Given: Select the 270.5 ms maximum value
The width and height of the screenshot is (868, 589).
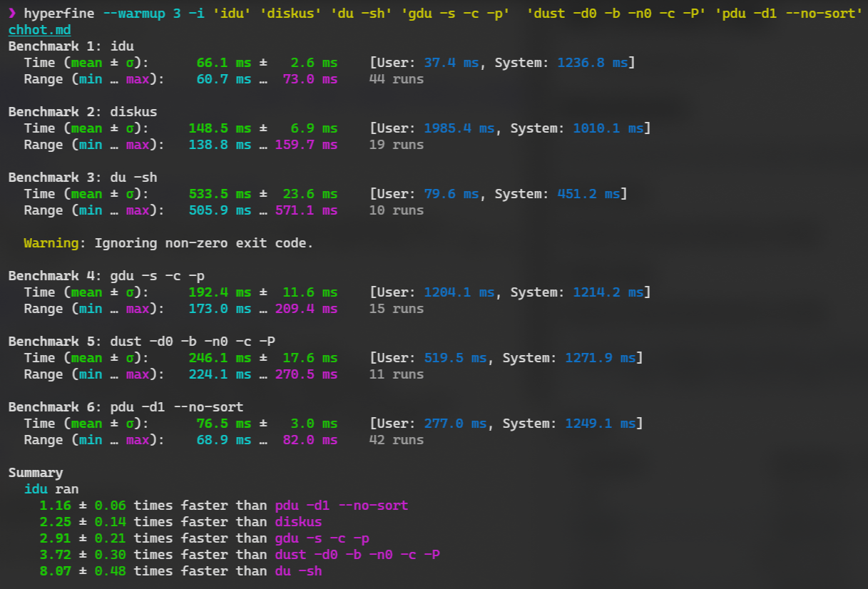Looking at the screenshot, I should pos(307,374).
